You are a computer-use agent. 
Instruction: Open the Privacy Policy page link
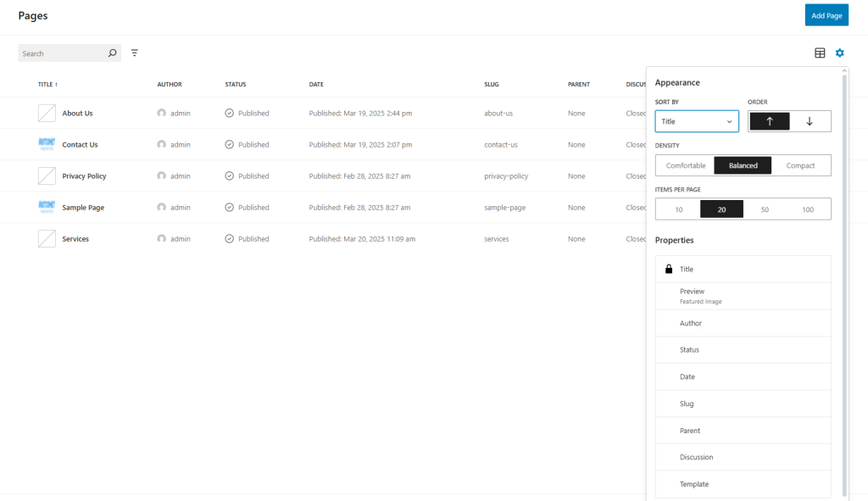85,175
